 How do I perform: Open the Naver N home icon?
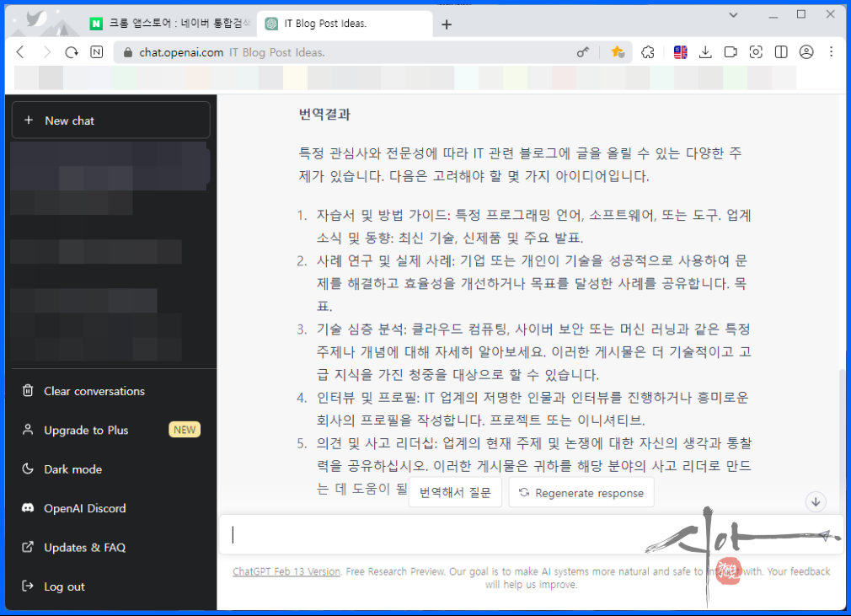coord(97,52)
